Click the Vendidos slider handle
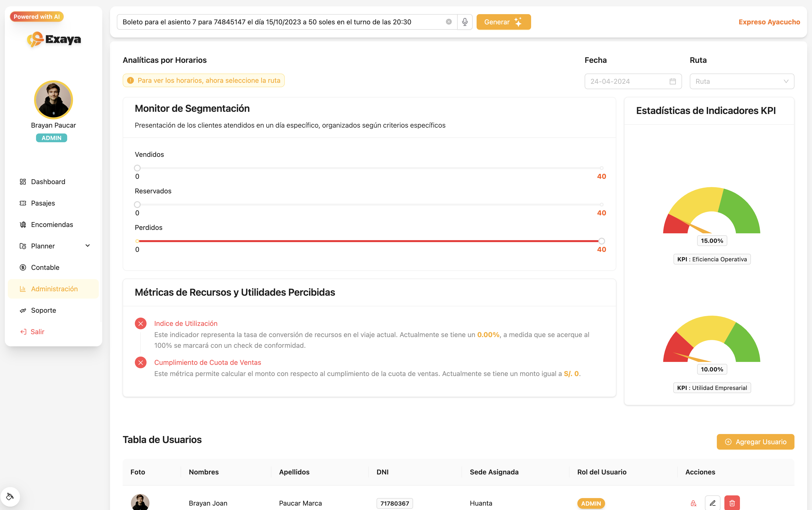 pos(137,168)
